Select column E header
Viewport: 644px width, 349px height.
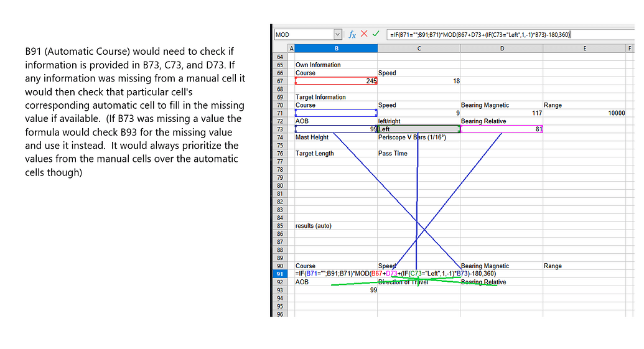tap(584, 49)
